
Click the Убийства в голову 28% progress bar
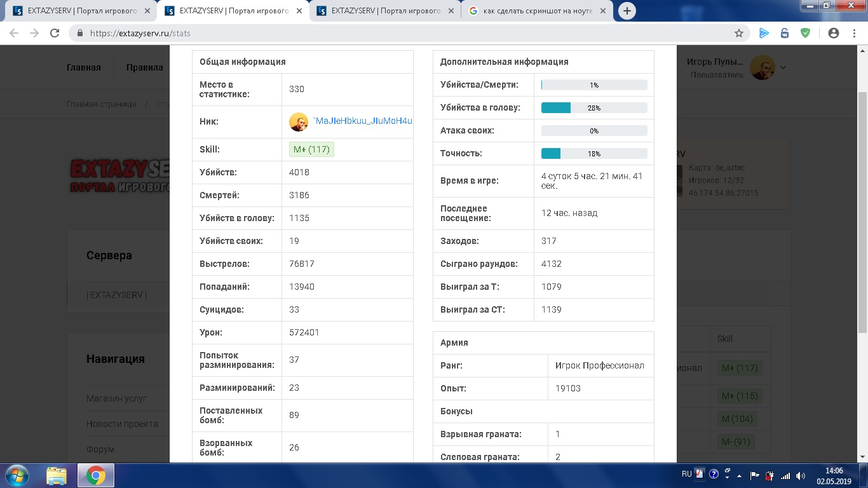point(593,108)
